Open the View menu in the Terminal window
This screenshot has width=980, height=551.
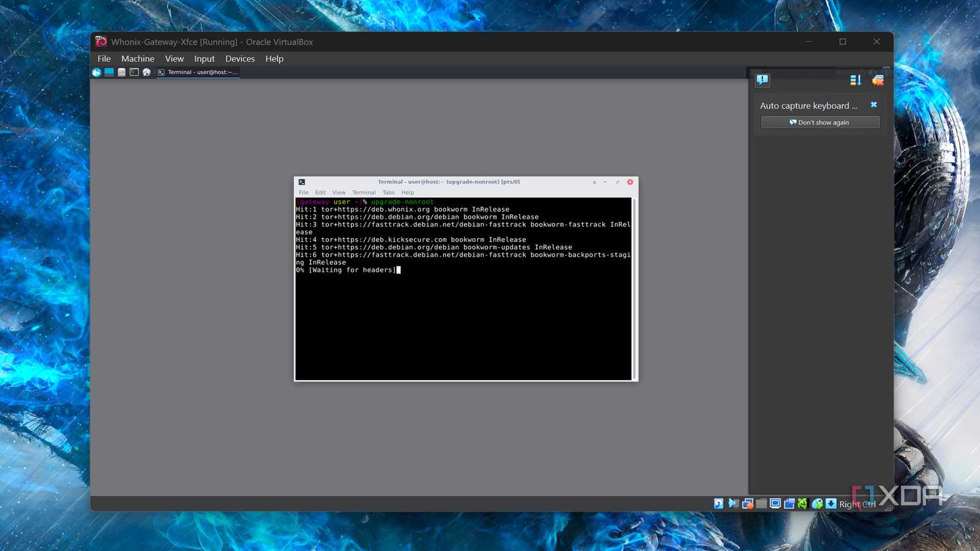pos(339,192)
